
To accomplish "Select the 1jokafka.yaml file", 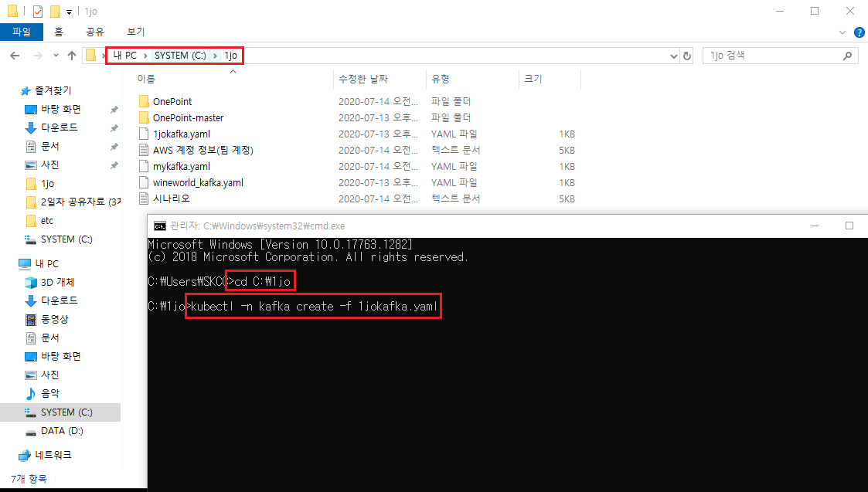I will pos(182,134).
